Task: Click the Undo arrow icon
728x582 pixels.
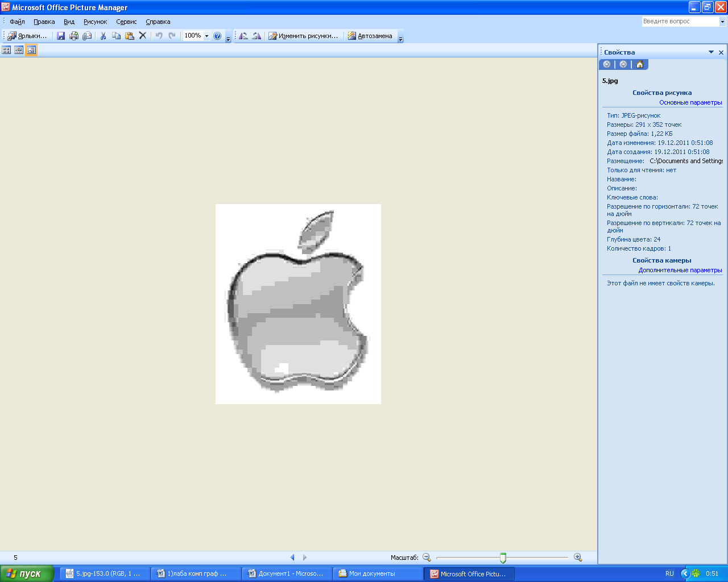Action: click(x=159, y=36)
